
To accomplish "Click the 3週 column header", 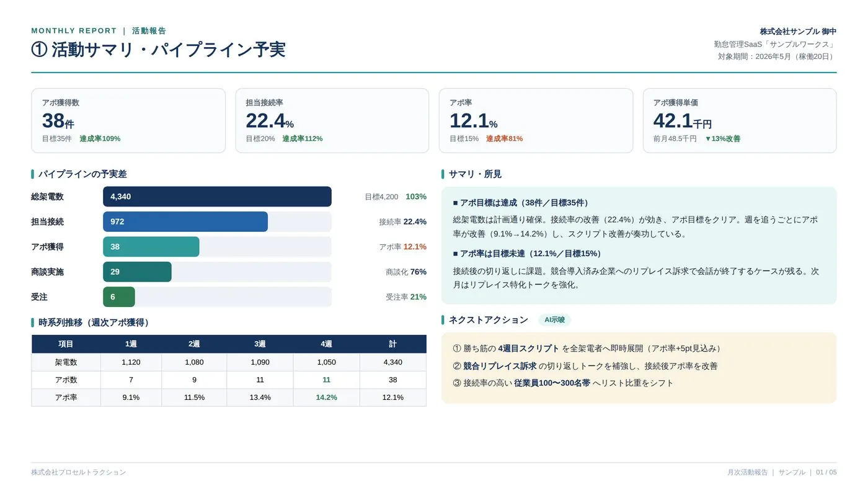I will click(260, 344).
